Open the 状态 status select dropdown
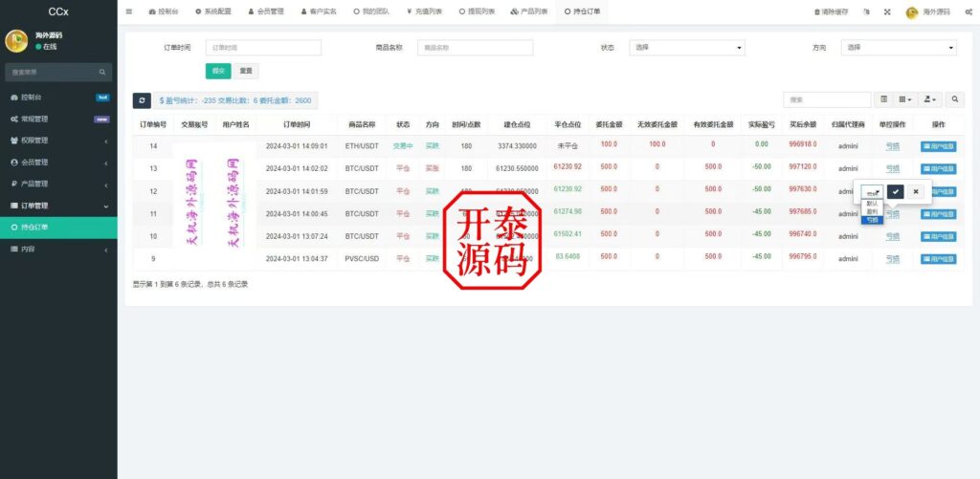This screenshot has height=479, width=980. pyautogui.click(x=687, y=48)
